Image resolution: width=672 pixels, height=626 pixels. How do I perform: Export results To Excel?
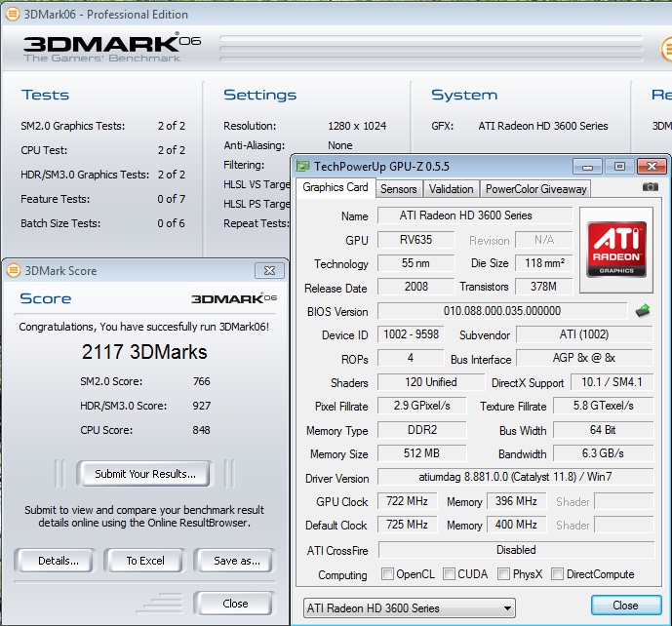(145, 561)
